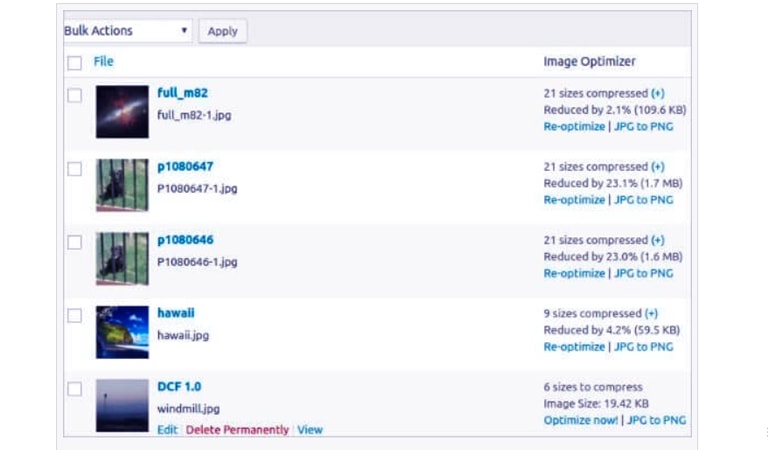768x450 pixels.
Task: Open the DCF 1.0 title link
Action: pyautogui.click(x=179, y=386)
